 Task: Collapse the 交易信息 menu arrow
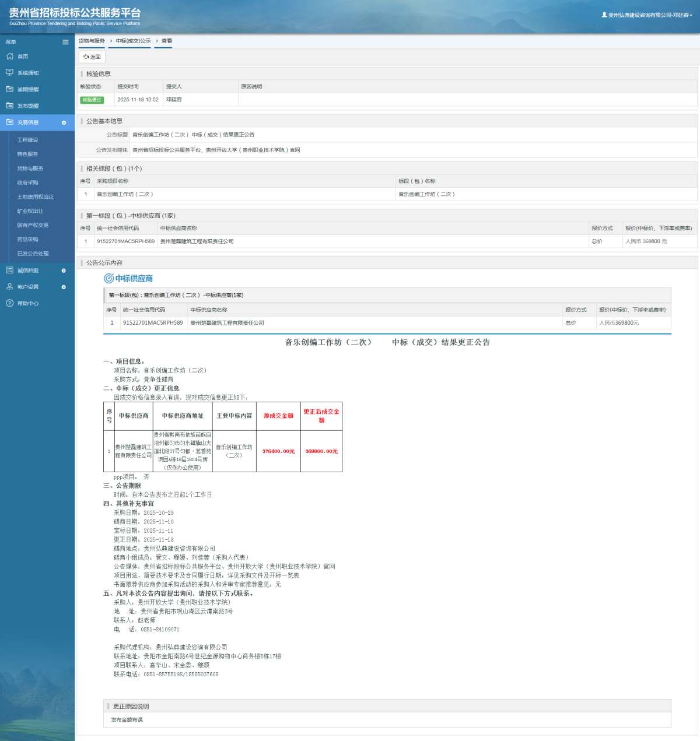[x=64, y=122]
